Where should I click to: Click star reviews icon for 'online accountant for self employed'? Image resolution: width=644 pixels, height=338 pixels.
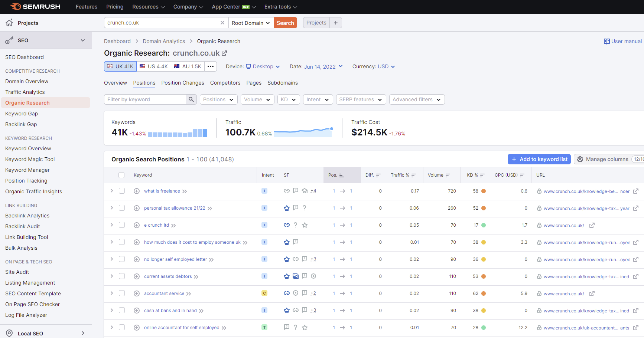click(x=305, y=327)
